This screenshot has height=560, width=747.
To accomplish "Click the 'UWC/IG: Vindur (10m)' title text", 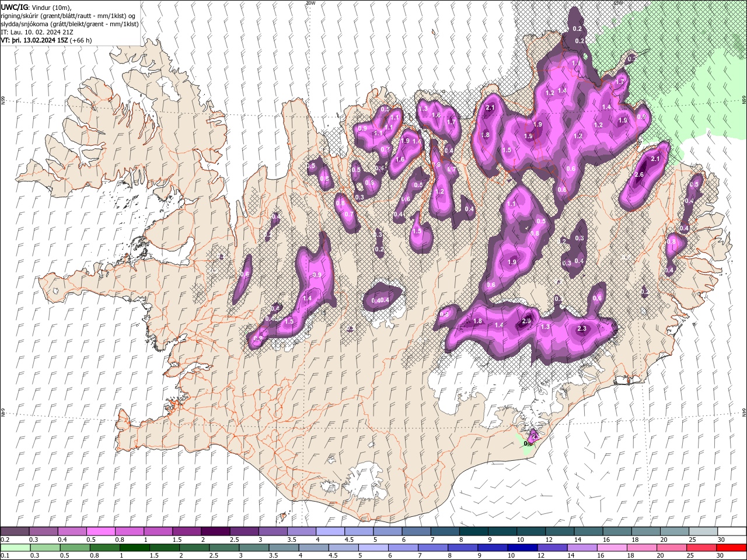I will (36, 7).
